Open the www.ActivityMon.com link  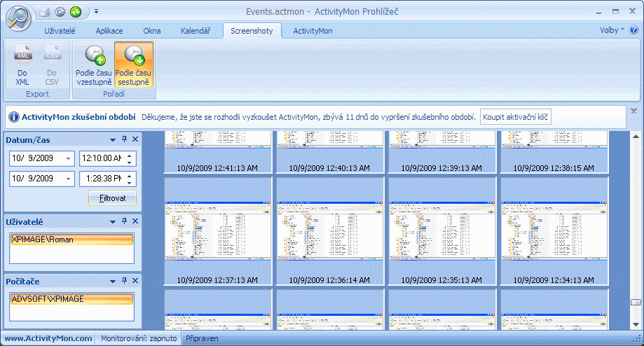coord(48,338)
